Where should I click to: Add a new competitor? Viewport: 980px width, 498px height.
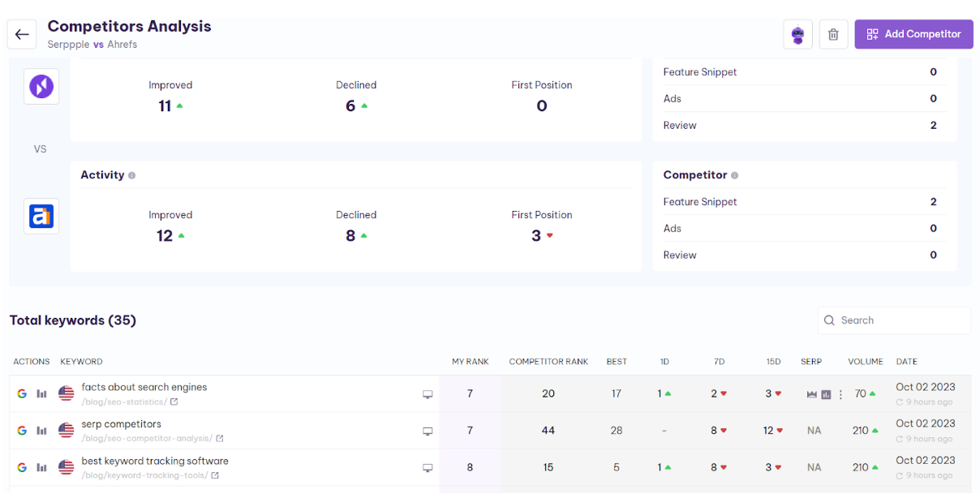[x=913, y=34]
